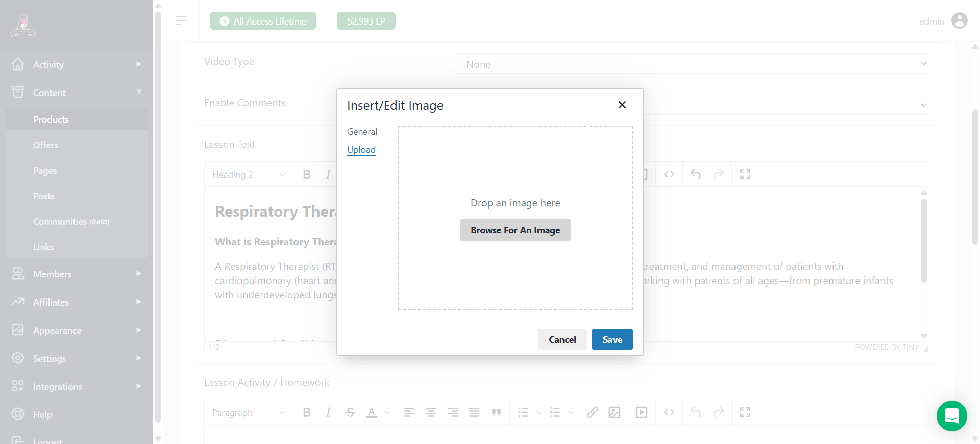Cancel the Insert/Edit Image dialog

(562, 339)
